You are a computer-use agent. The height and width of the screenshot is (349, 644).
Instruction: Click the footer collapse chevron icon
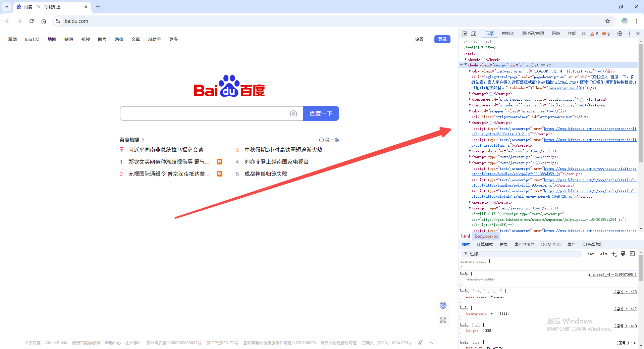(431, 343)
